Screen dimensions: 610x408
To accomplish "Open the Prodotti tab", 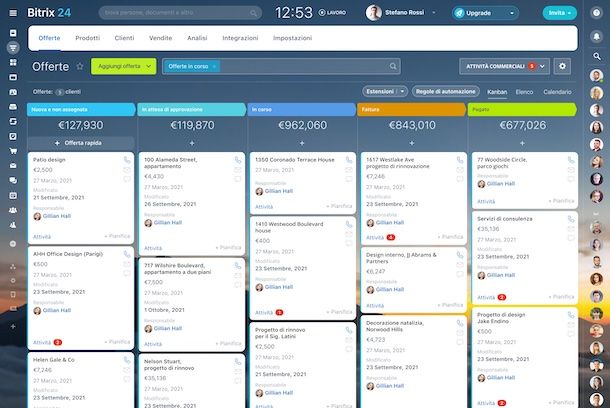I will 88,38.
